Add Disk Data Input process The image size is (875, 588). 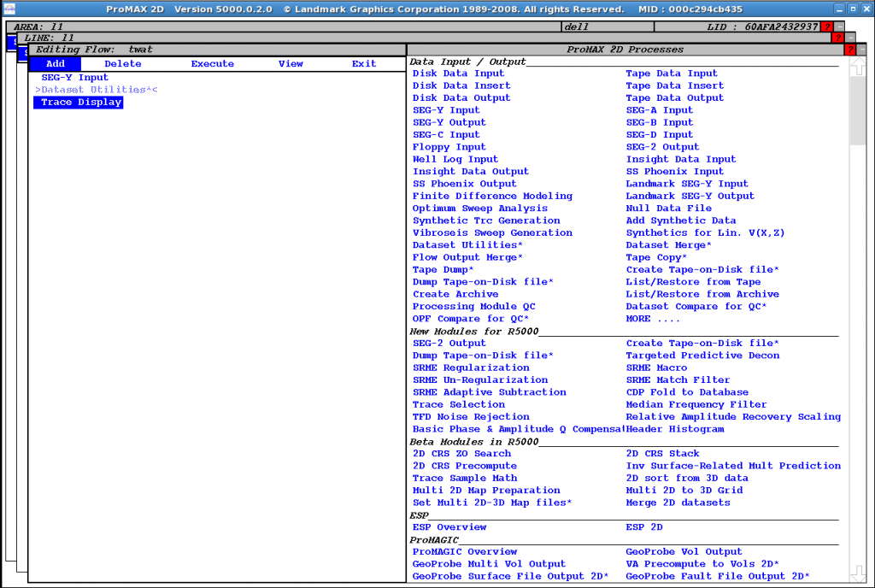coord(458,73)
